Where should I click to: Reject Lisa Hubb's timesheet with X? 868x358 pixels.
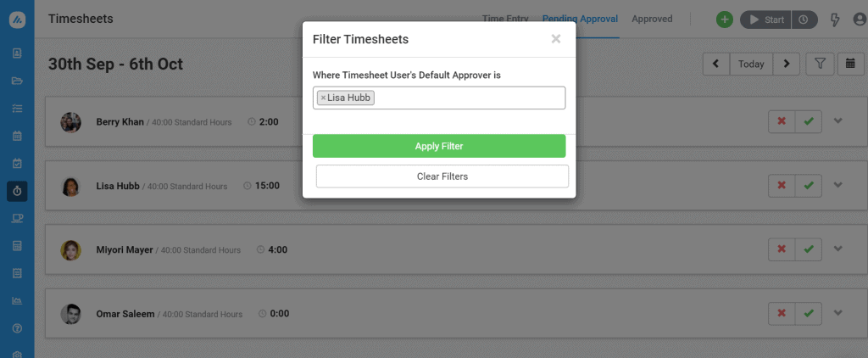[x=782, y=185]
